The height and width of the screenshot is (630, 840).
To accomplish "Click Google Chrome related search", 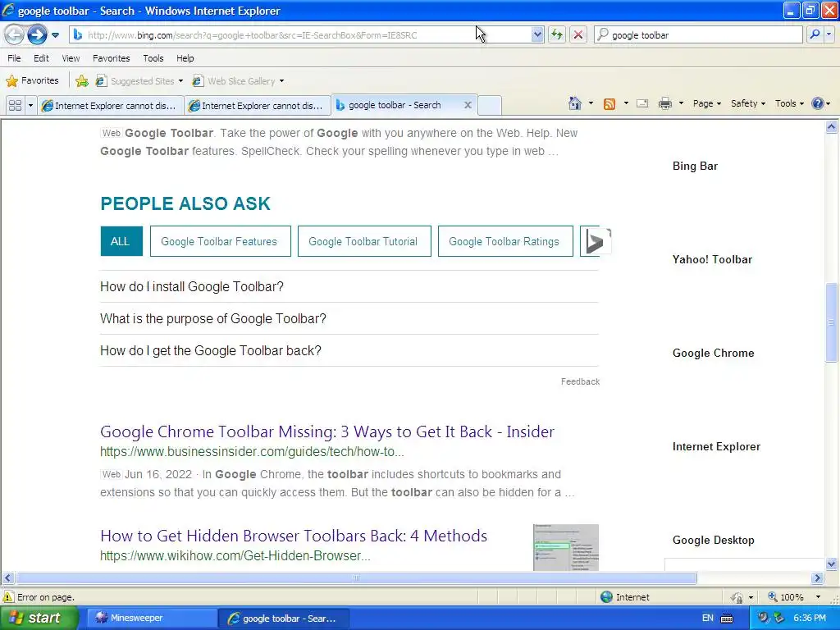I will point(713,353).
